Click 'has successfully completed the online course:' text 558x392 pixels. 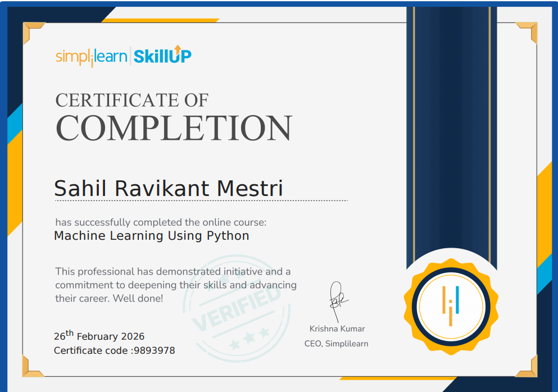click(x=161, y=222)
